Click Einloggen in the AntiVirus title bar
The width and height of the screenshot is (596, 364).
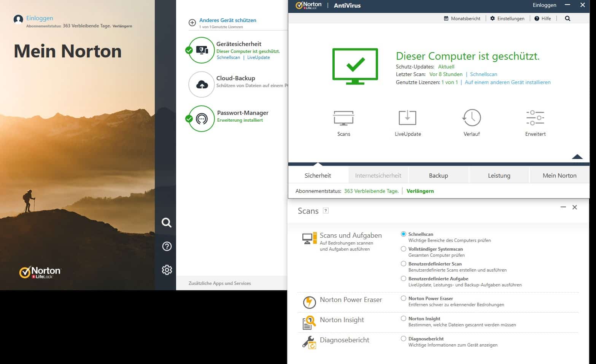coord(544,5)
